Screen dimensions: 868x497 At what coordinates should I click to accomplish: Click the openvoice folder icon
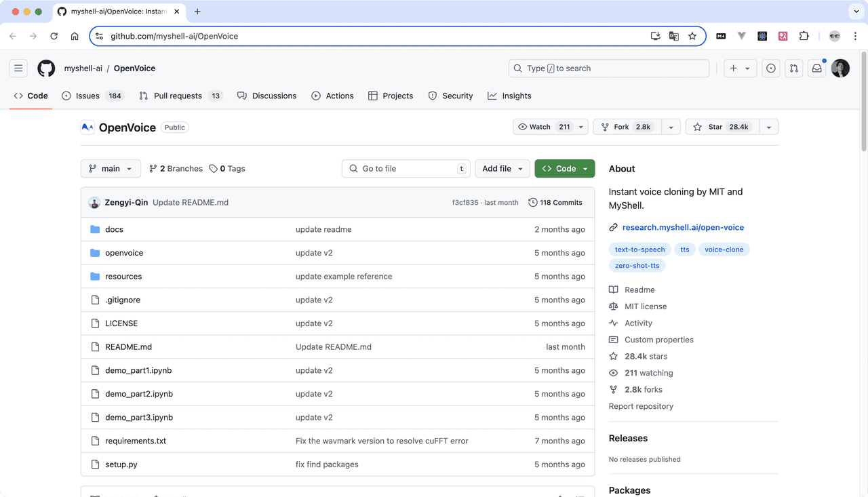coord(95,252)
